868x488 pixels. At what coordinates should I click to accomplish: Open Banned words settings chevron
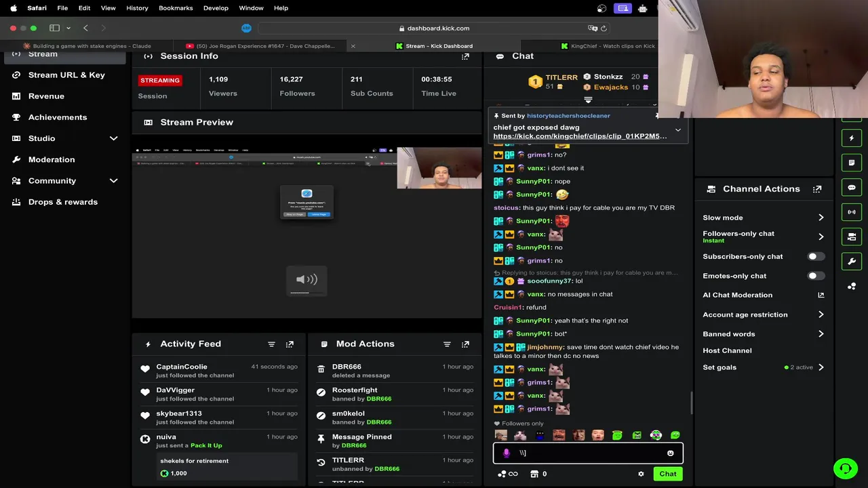821,334
